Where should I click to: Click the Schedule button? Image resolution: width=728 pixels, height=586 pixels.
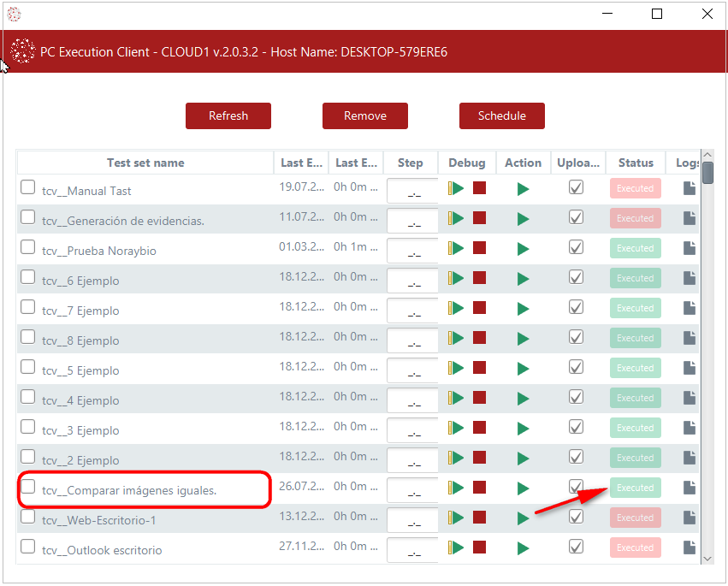(x=502, y=115)
